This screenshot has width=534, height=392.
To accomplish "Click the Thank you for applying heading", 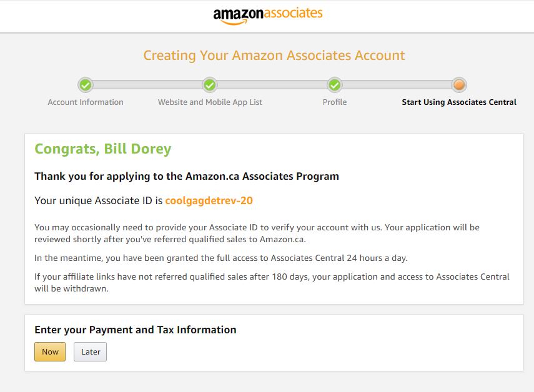I will (187, 176).
